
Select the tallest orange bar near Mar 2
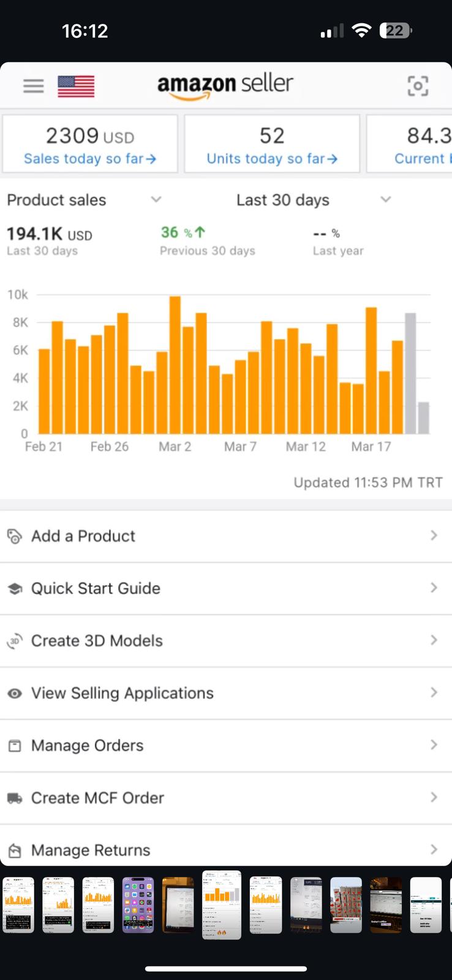[x=175, y=365]
